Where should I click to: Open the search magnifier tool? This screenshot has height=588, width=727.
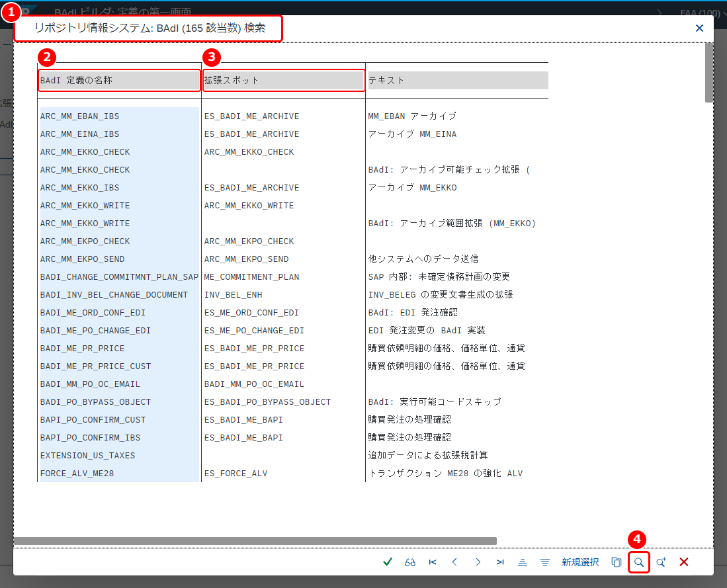tap(639, 562)
